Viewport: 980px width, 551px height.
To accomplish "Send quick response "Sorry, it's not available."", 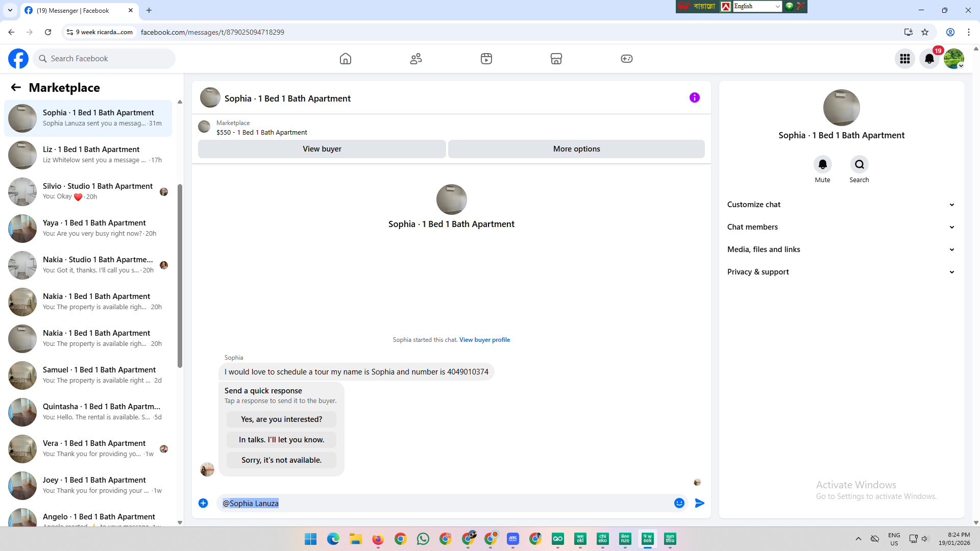I will click(x=281, y=460).
